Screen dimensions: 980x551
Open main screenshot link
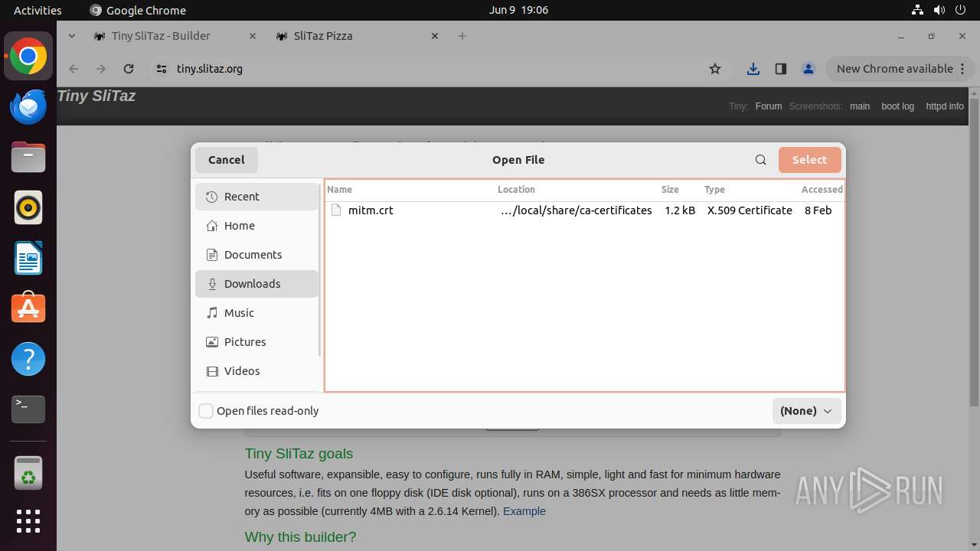point(860,106)
